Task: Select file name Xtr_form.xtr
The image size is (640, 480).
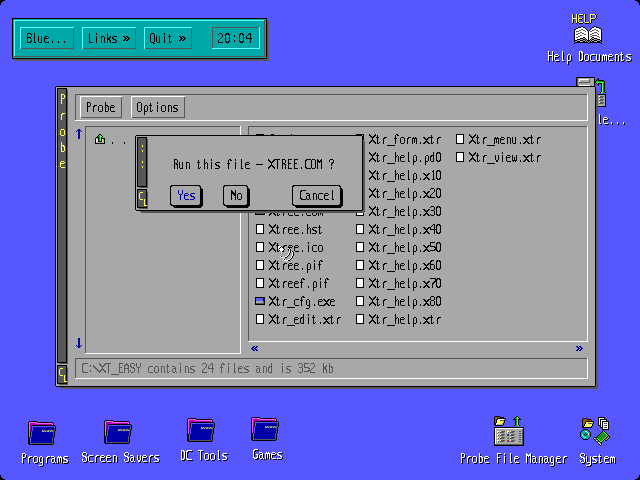Action: tap(404, 140)
